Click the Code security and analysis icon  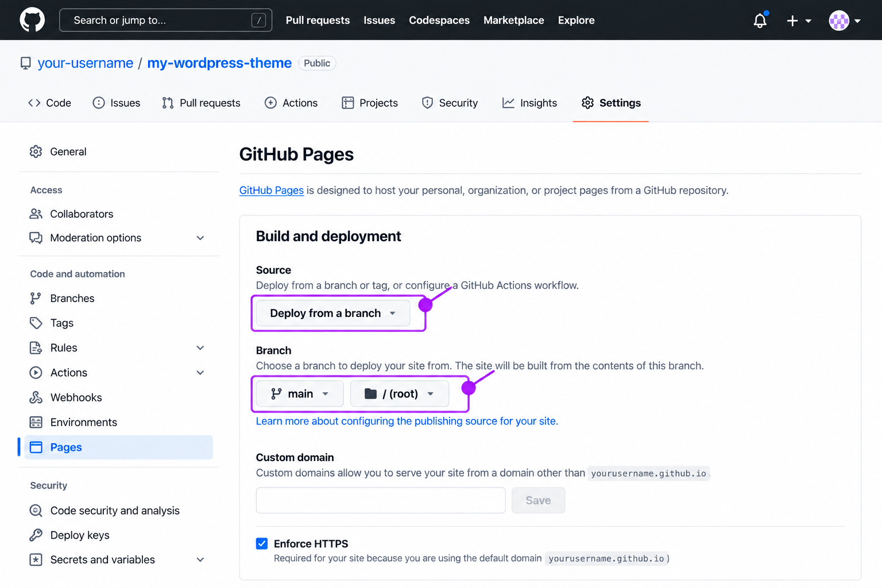36,510
